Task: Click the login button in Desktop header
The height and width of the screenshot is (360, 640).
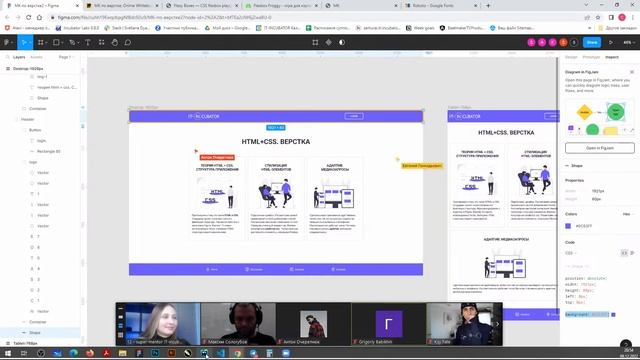Action: pyautogui.click(x=353, y=116)
